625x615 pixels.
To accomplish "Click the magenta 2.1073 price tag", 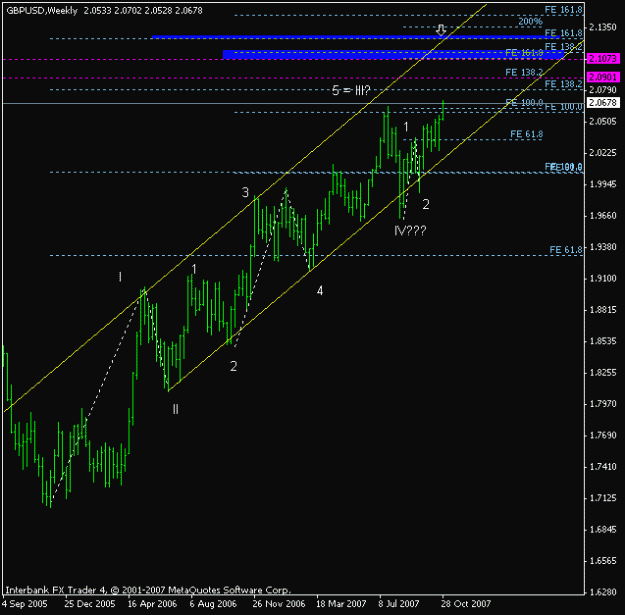I will [x=603, y=59].
